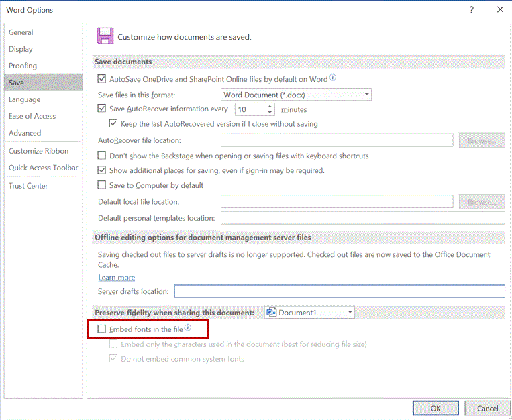Increase AutoRecover minutes with up arrow
The height and width of the screenshot is (420, 512).
(270, 106)
